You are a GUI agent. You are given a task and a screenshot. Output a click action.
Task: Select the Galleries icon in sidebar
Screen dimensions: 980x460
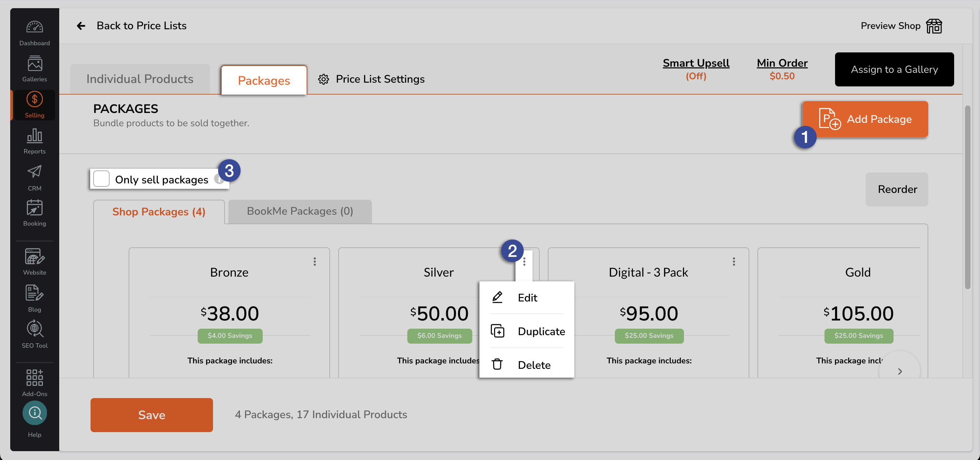coord(34,64)
